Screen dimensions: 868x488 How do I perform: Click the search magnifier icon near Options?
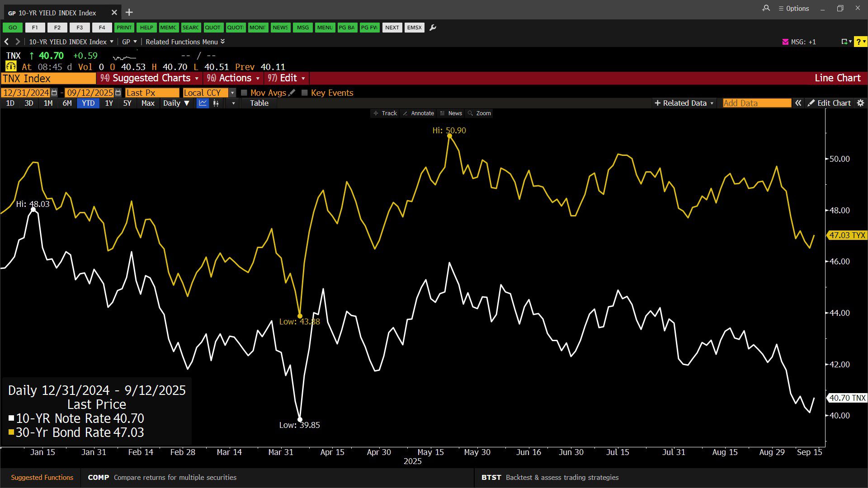[x=766, y=8]
